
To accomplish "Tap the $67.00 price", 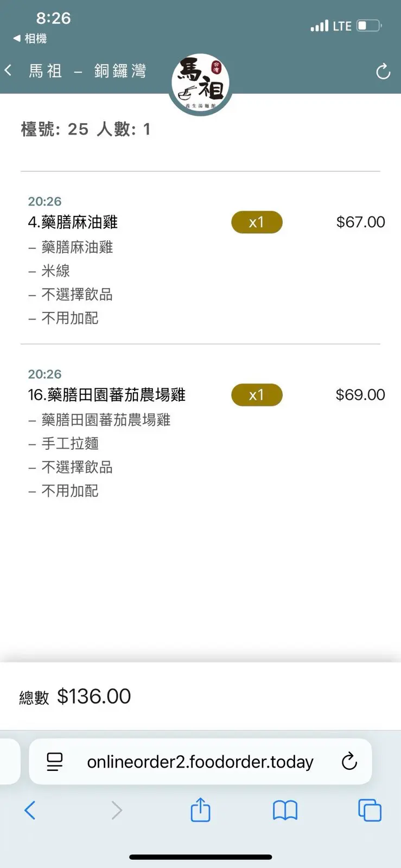I will click(x=360, y=222).
